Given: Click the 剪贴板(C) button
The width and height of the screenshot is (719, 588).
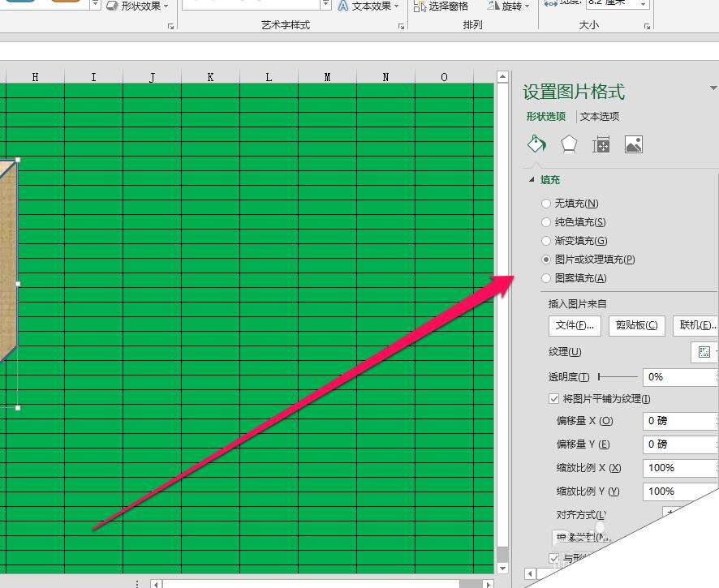Looking at the screenshot, I should [x=636, y=325].
